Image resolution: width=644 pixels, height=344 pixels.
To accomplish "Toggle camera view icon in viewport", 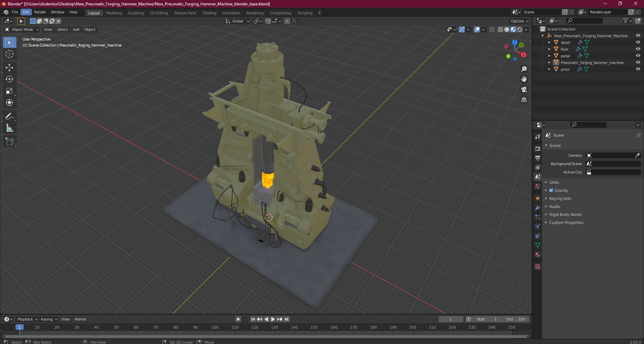I will coord(524,89).
